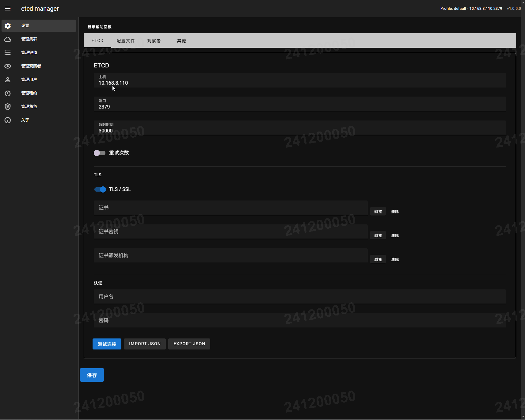
Task: Click 清除 next to the 证书密钥 field
Action: [395, 235]
